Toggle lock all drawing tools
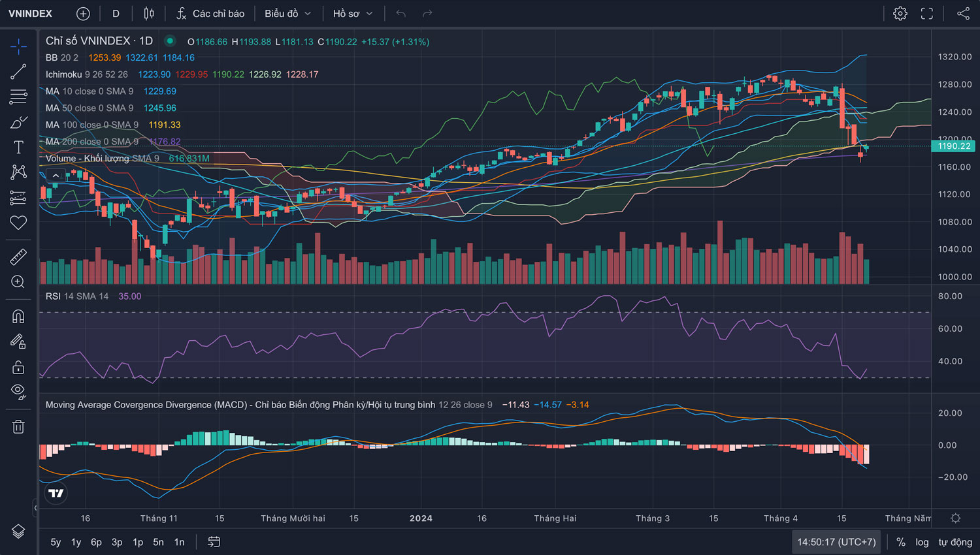Viewport: 980px width, 555px height. pyautogui.click(x=18, y=367)
